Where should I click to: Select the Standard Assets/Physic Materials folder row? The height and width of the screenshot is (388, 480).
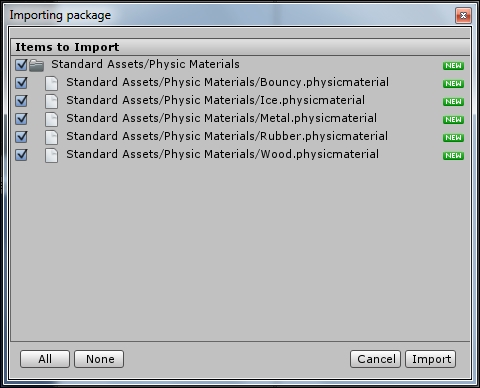click(x=240, y=65)
